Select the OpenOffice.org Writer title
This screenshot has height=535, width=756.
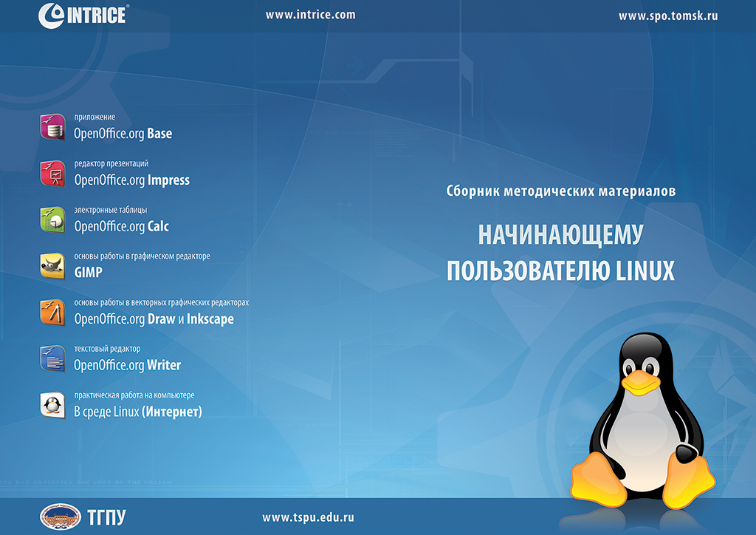point(127,365)
